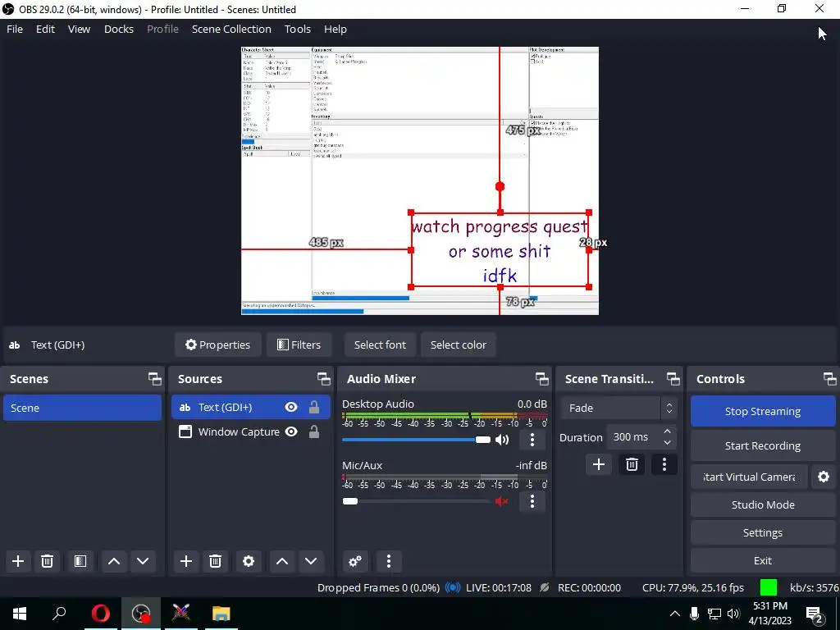This screenshot has height=630, width=840.
Task: Show hidden system tray icons
Action: tap(675, 614)
